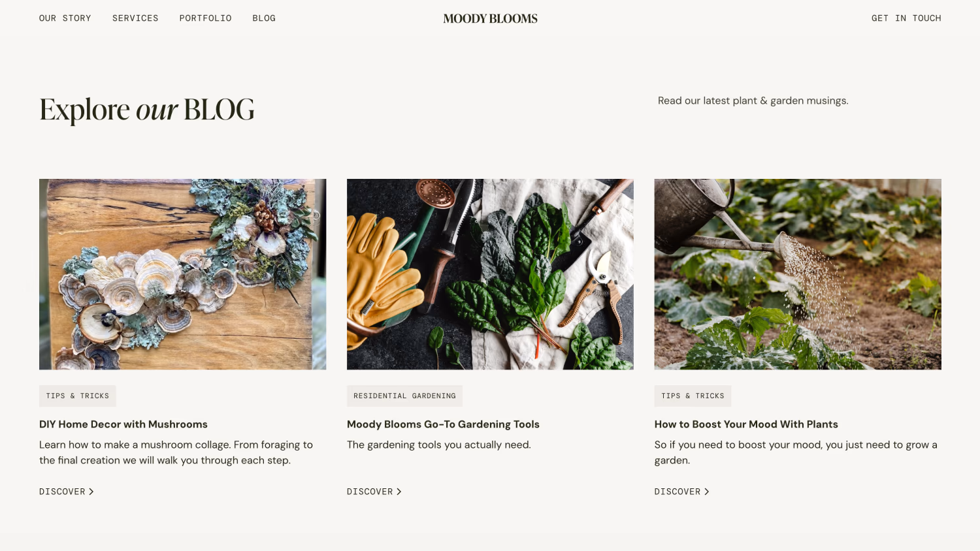Select Blog in the navigation
Viewport: 980px width, 551px height.
pos(264,18)
